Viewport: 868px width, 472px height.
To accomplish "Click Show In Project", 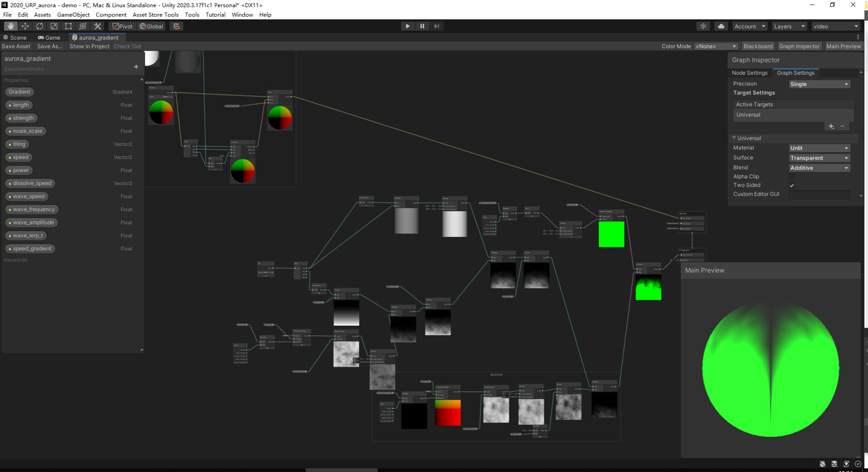I will click(x=89, y=46).
